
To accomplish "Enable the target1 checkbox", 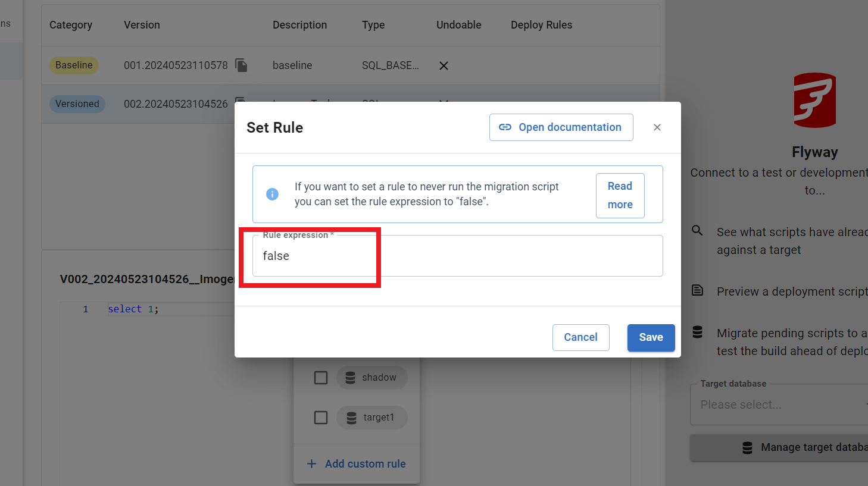I will [321, 418].
